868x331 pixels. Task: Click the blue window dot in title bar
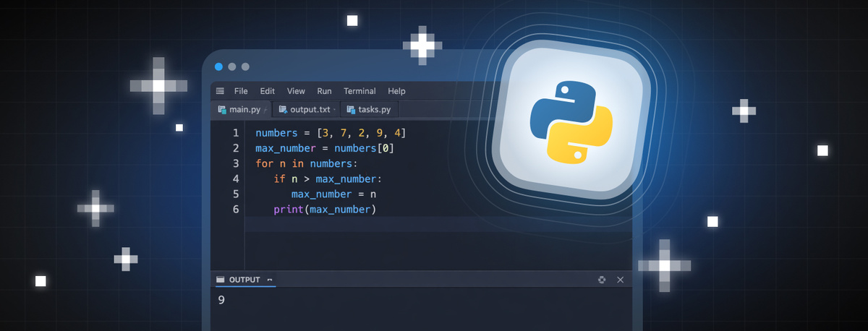point(219,66)
